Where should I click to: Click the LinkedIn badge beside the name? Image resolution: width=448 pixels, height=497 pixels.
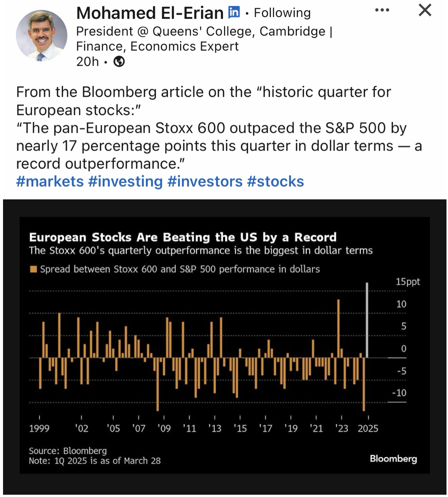tap(234, 13)
